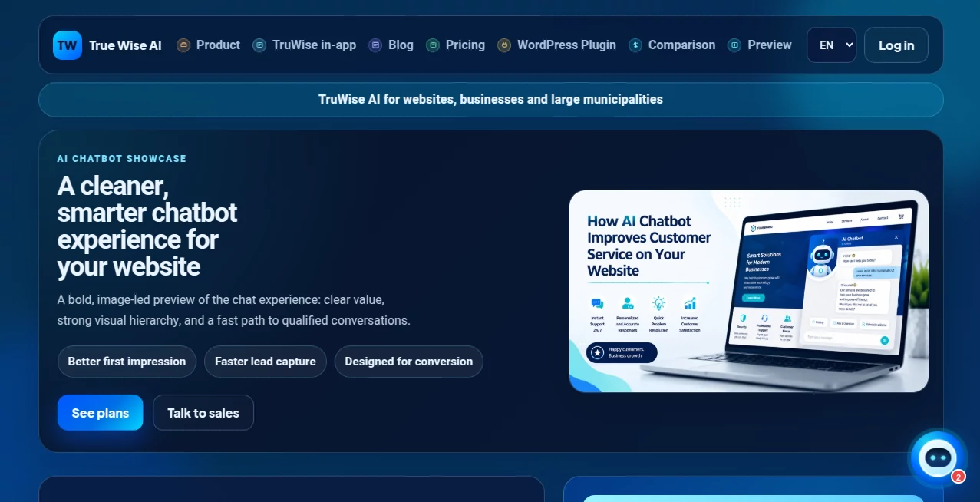The height and width of the screenshot is (502, 980).
Task: Click the Product nav icon
Action: pos(183,45)
